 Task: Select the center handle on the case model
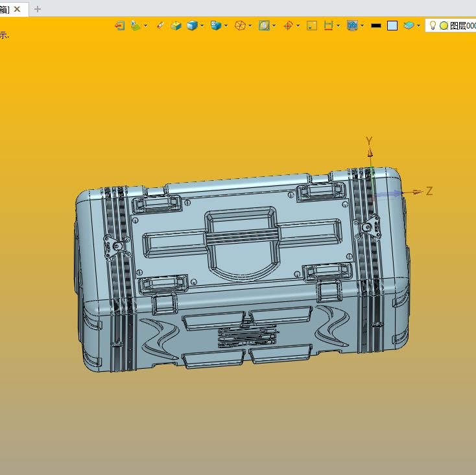tap(242, 236)
